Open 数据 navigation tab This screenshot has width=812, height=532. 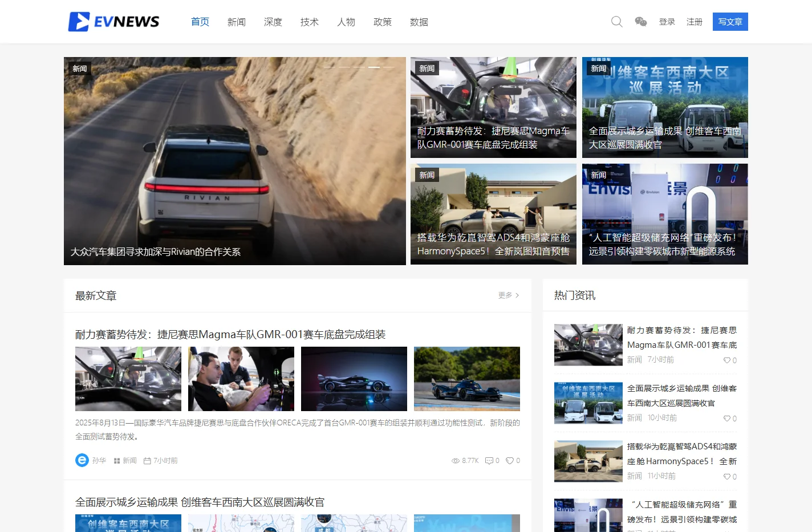(x=419, y=22)
